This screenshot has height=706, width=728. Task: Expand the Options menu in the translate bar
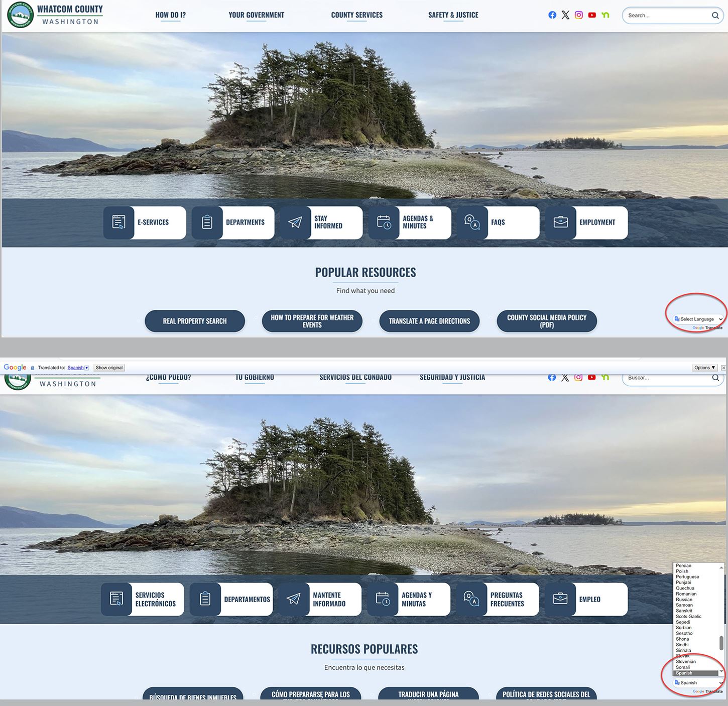point(704,368)
